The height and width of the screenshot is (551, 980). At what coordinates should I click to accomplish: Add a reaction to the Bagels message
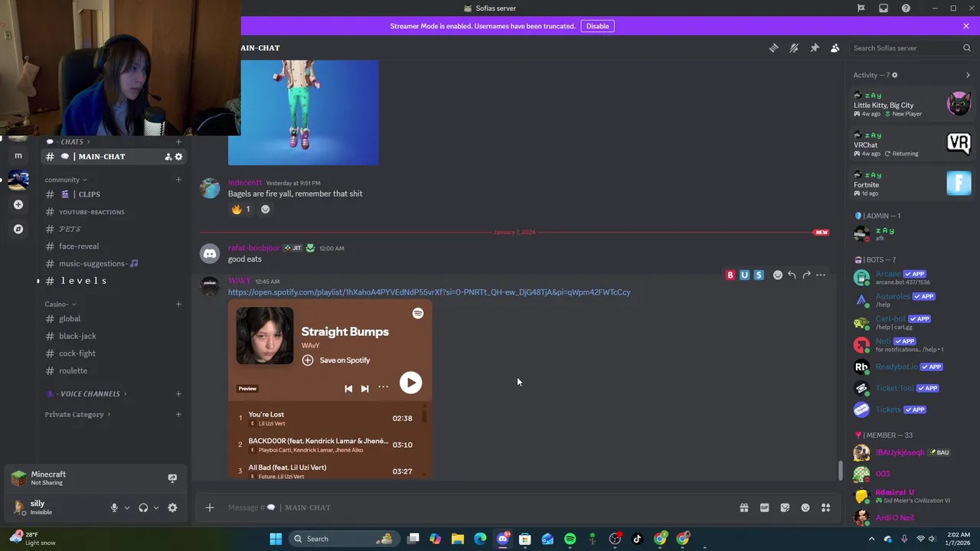click(x=266, y=209)
